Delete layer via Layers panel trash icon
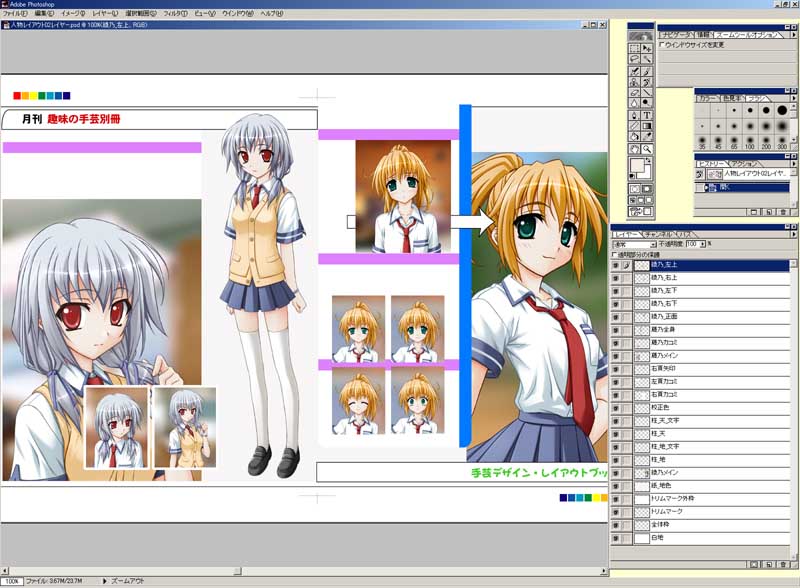 point(783,565)
